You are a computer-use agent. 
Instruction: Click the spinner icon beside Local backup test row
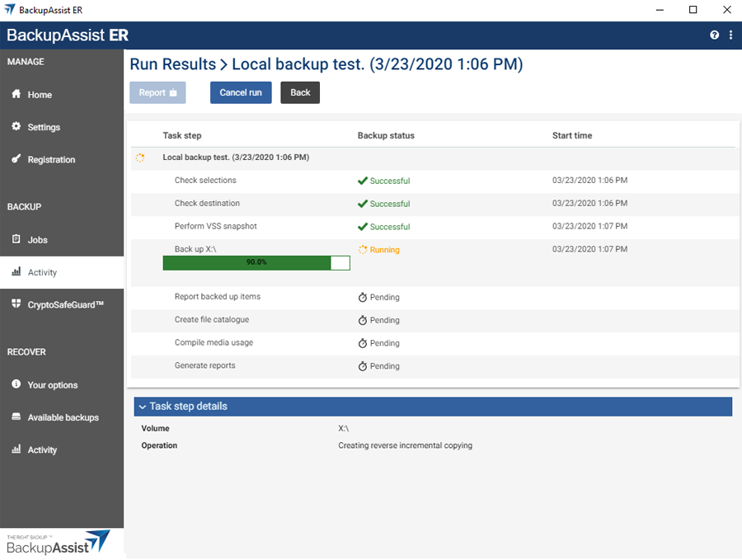pyautogui.click(x=140, y=158)
